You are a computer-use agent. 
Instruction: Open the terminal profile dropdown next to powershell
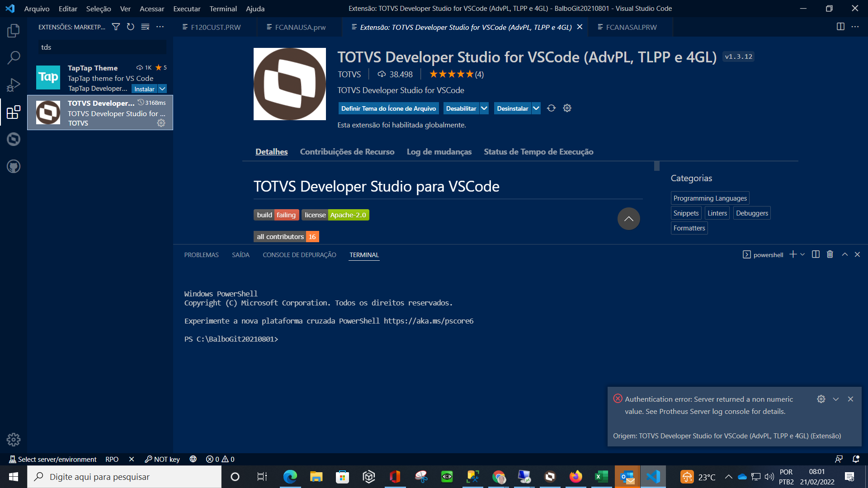803,254
